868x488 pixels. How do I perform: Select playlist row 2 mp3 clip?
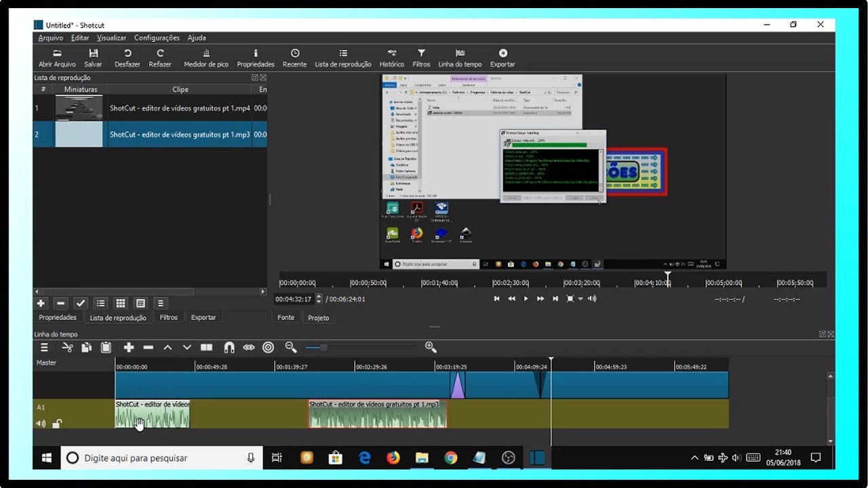(150, 134)
